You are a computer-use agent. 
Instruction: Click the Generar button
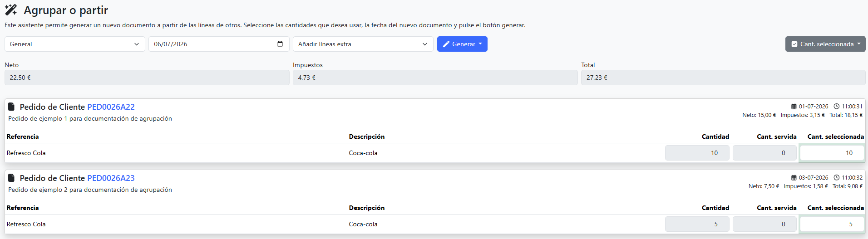(462, 44)
